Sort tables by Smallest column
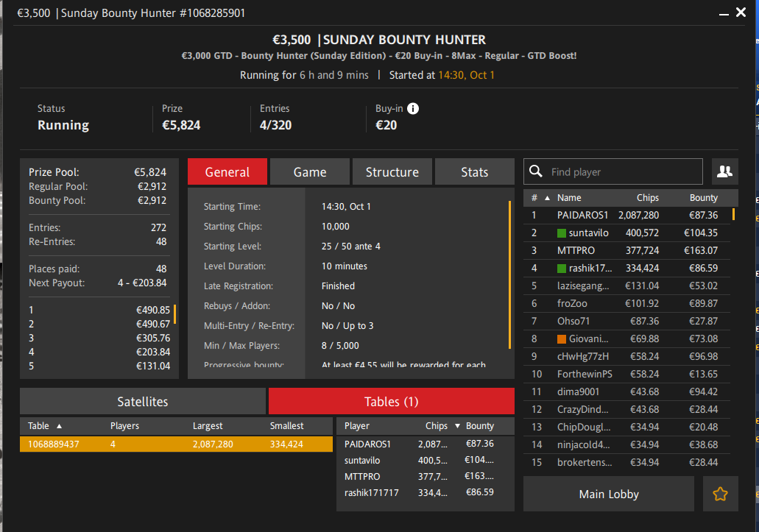This screenshot has width=759, height=532. (x=286, y=425)
